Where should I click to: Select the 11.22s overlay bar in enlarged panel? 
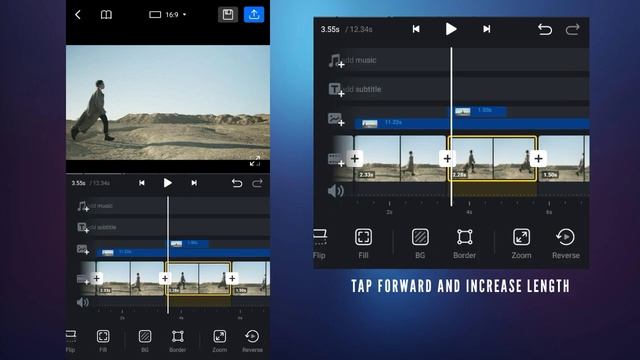(x=472, y=123)
